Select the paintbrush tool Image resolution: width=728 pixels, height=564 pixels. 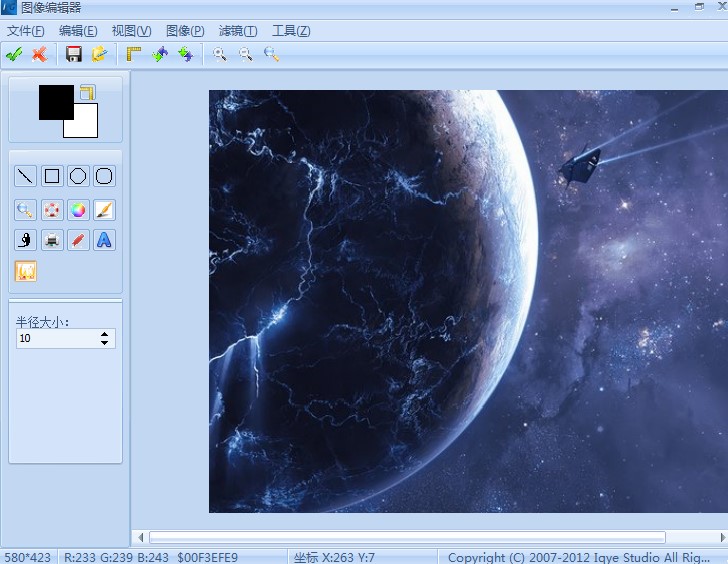(104, 210)
